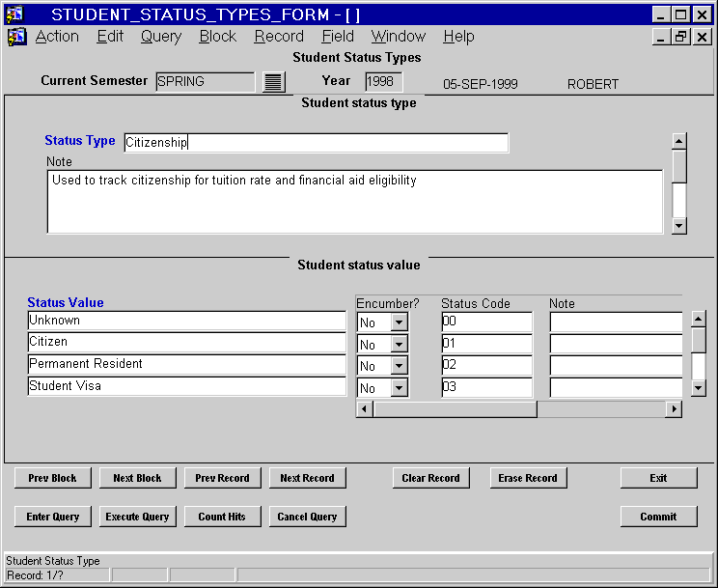Open the Record menu

279,36
